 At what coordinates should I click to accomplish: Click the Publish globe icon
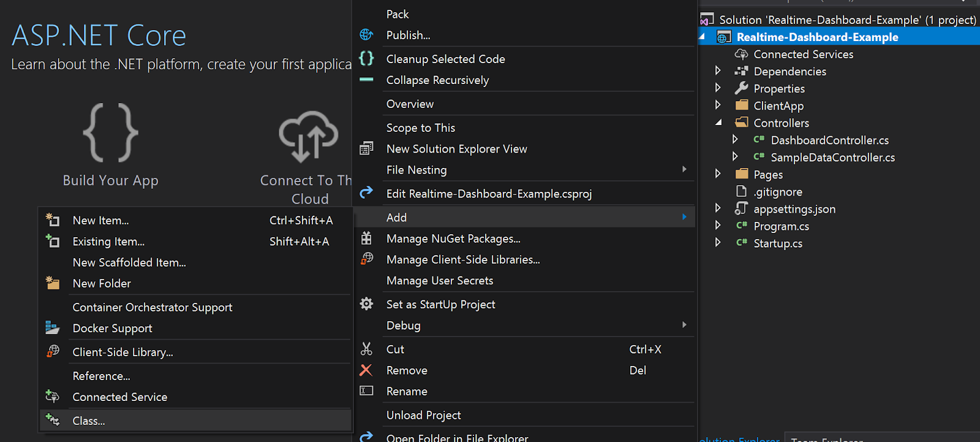[x=366, y=35]
